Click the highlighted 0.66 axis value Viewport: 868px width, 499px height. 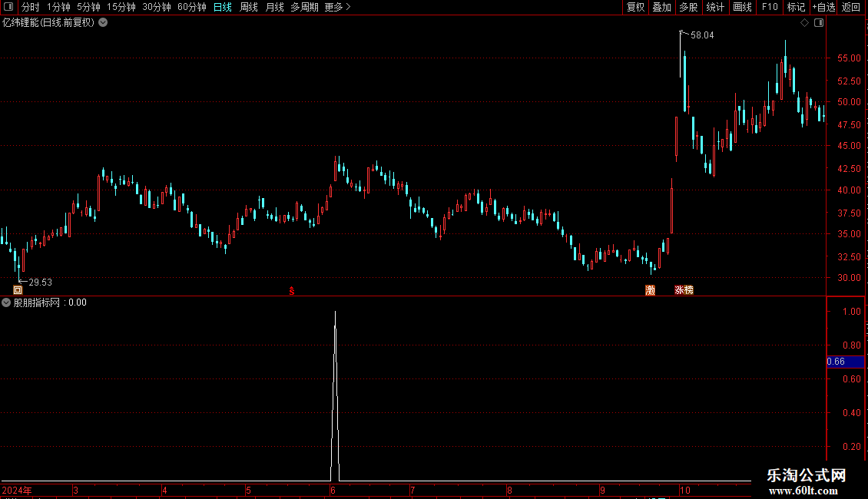coord(845,362)
